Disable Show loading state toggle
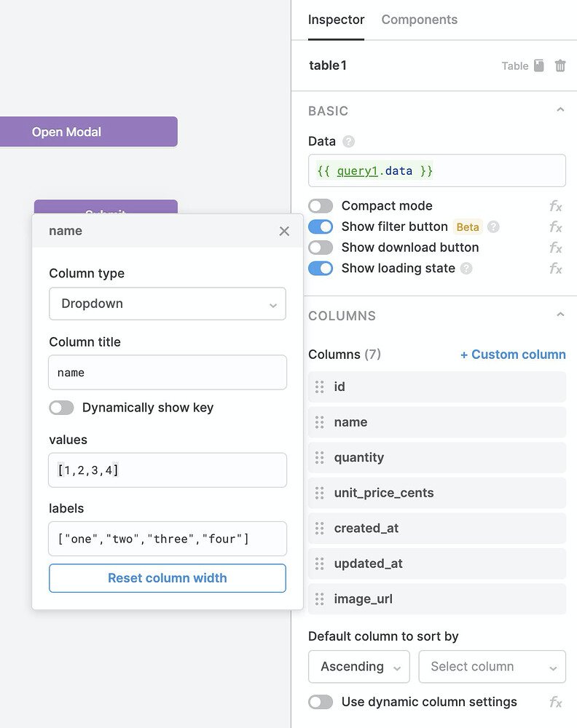The image size is (577, 728). pos(321,269)
